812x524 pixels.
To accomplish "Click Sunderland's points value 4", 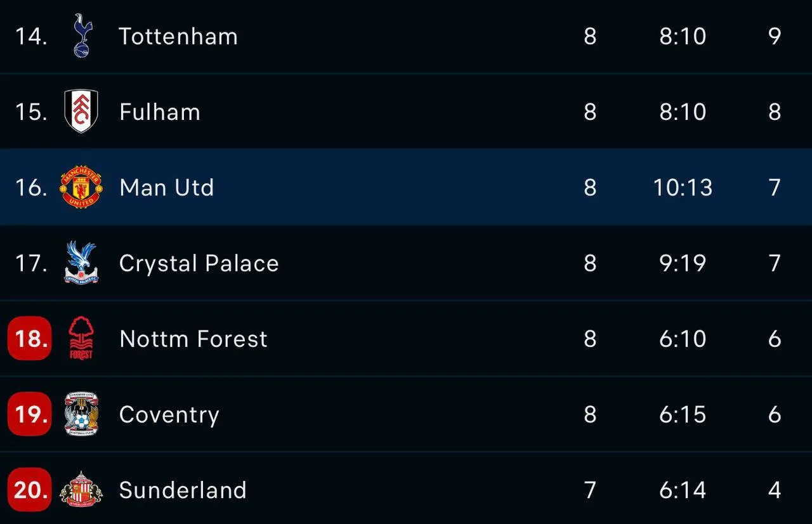I will pos(775,490).
